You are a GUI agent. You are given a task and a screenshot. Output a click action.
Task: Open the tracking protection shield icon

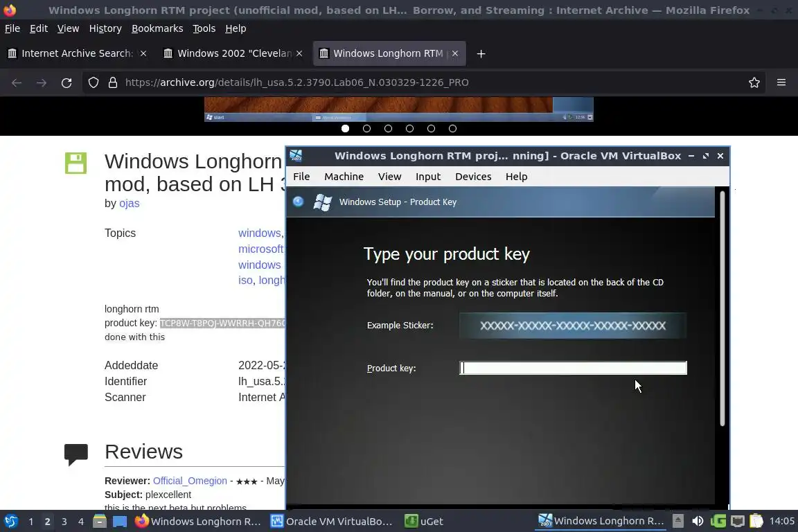coord(93,82)
